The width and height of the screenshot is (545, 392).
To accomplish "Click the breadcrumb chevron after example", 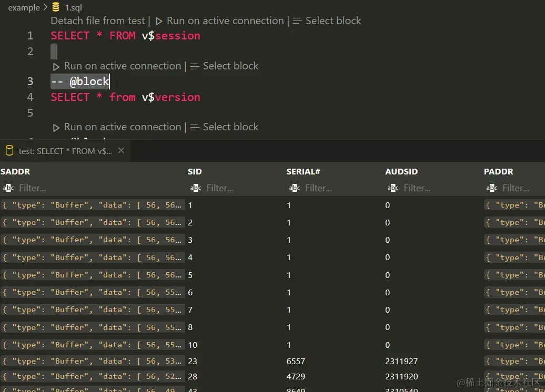I will tap(45, 7).
